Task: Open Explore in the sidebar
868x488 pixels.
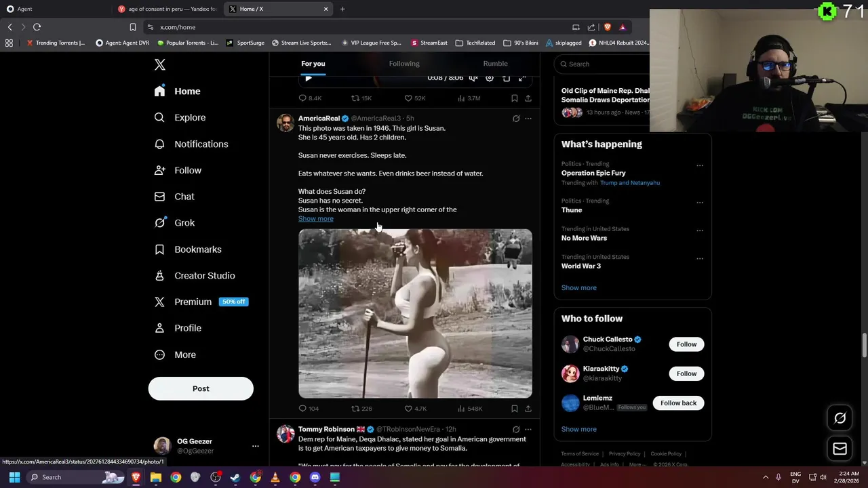Action: pyautogui.click(x=180, y=117)
